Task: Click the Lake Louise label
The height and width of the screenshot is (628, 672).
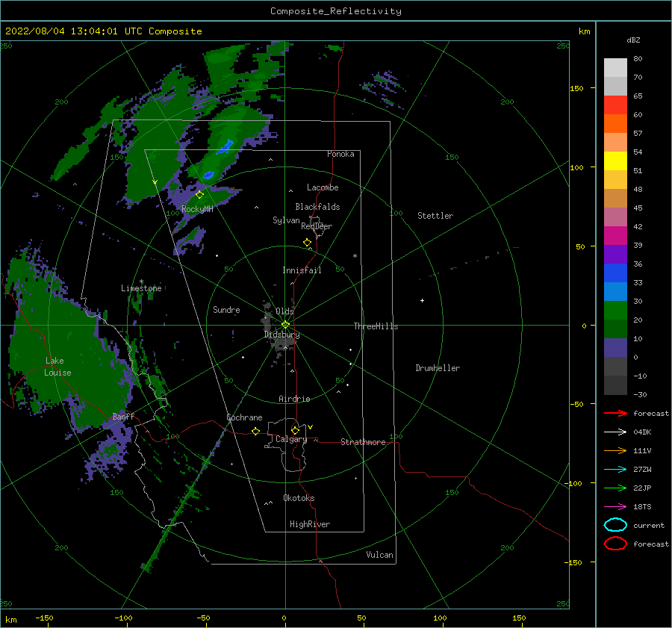Action: tap(57, 367)
